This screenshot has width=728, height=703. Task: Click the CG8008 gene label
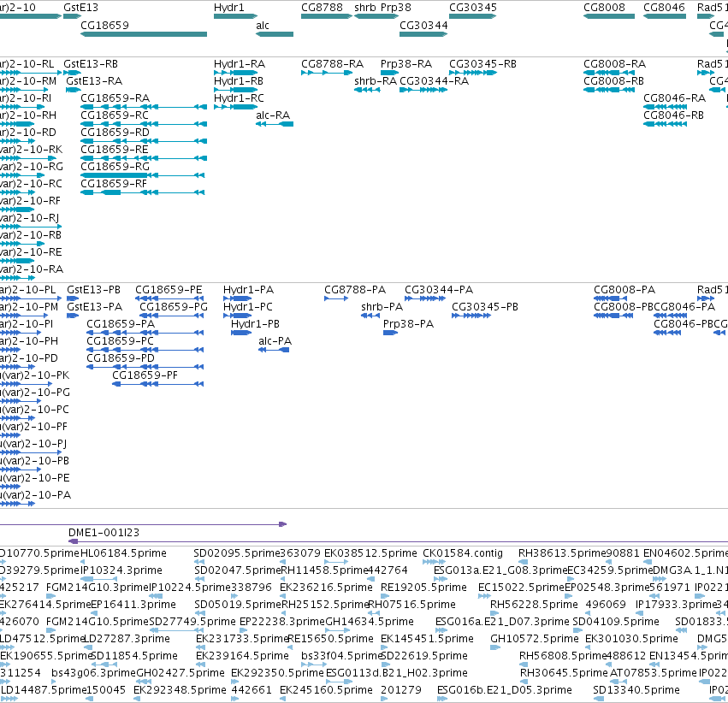604,8
